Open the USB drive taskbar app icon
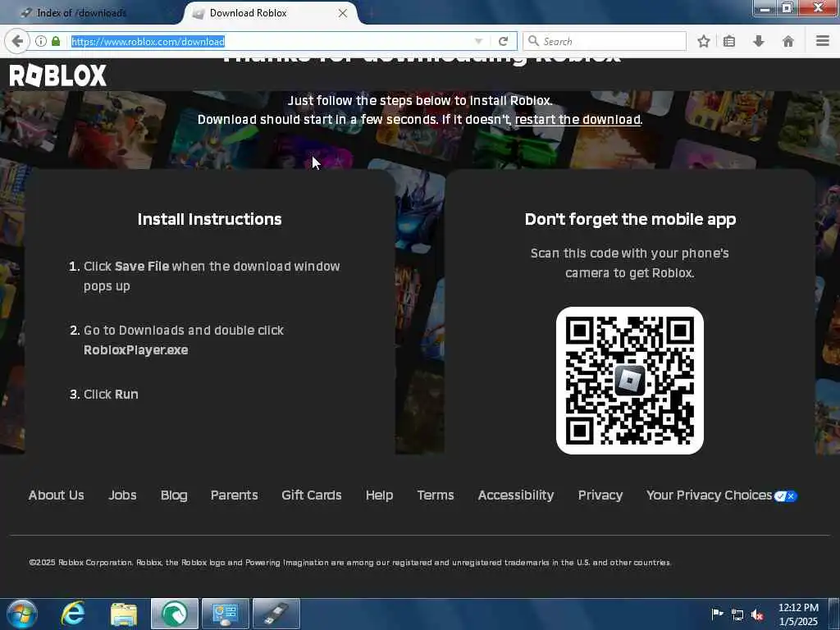The height and width of the screenshot is (630, 840). [276, 614]
